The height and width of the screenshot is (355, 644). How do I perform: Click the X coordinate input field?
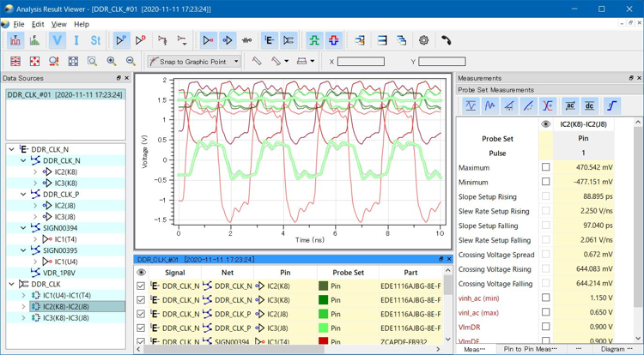point(361,62)
